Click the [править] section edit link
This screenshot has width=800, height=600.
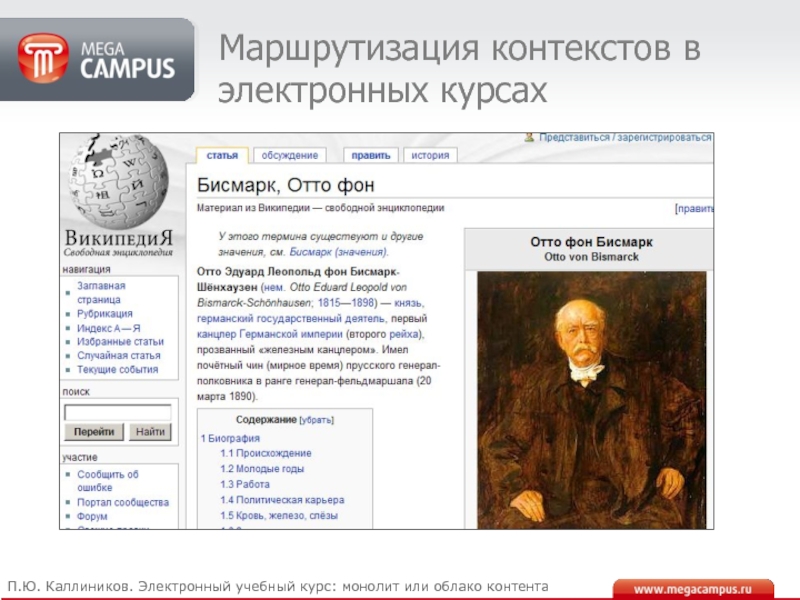point(694,209)
